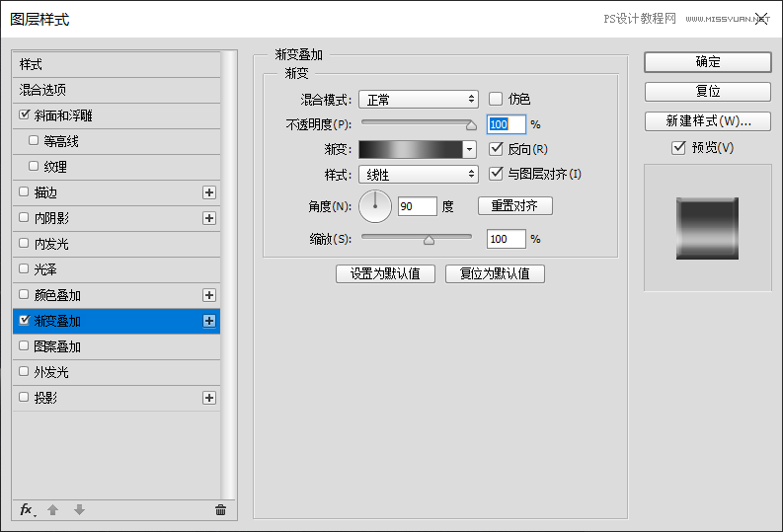
Task: Select 混合选项 in the left list
Action: coord(117,91)
